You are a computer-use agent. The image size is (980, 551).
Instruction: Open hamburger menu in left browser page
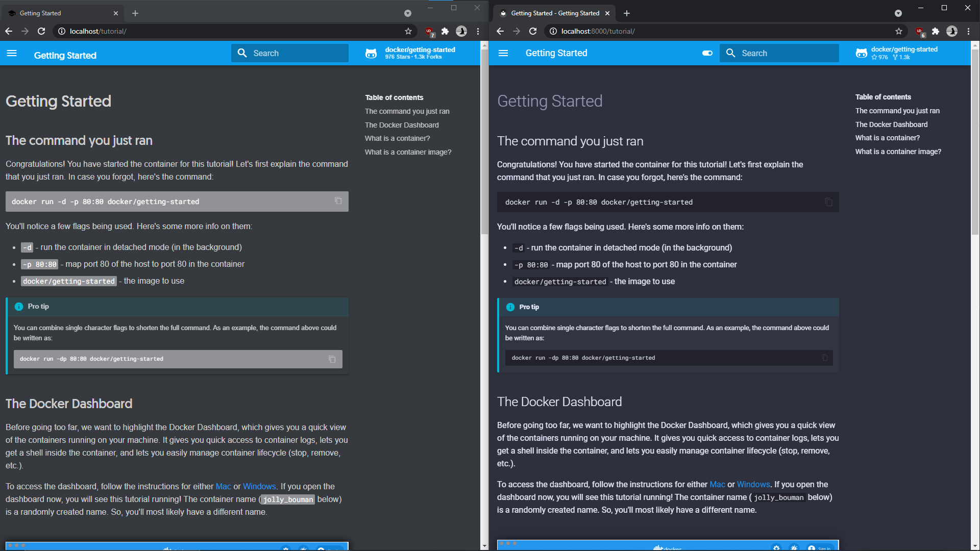[x=12, y=54]
